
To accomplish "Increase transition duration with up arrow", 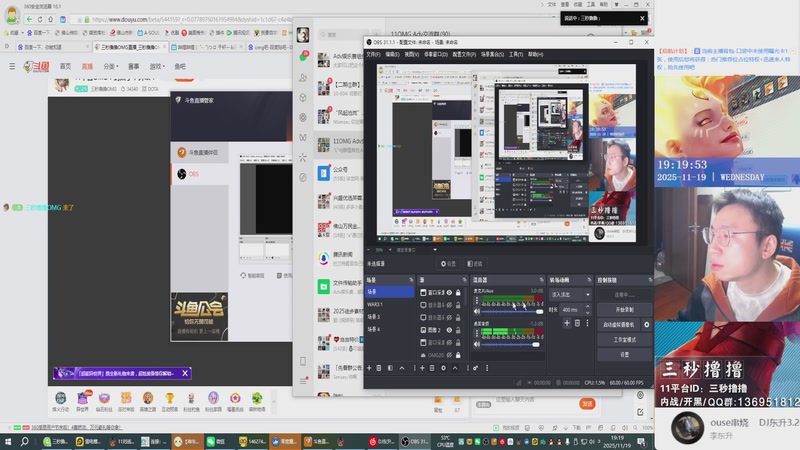I will pyautogui.click(x=587, y=307).
